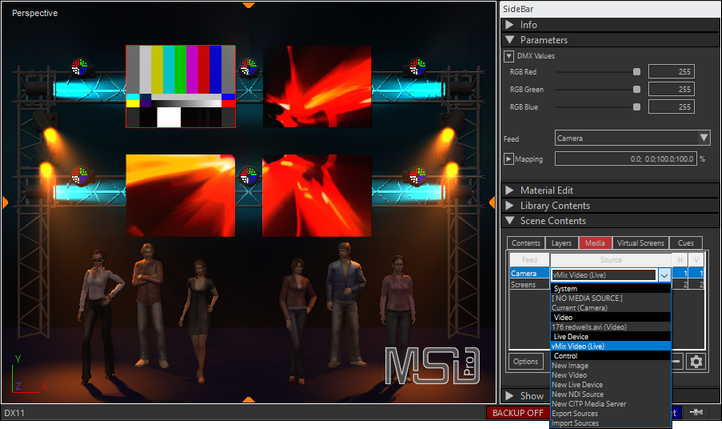
Task: Close the vMix Video source dropdown arrow
Action: click(663, 274)
